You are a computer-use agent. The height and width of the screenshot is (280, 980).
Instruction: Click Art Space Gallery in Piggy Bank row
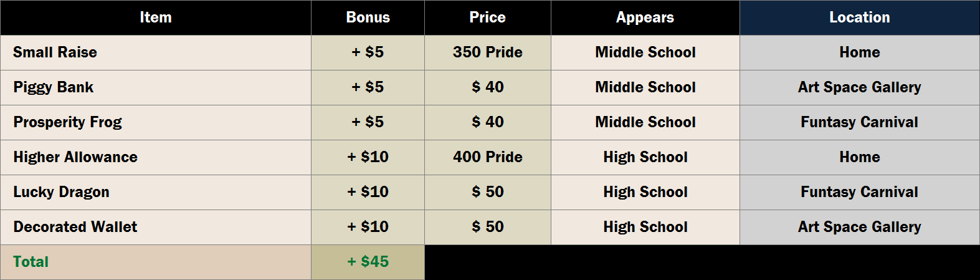coord(859,87)
